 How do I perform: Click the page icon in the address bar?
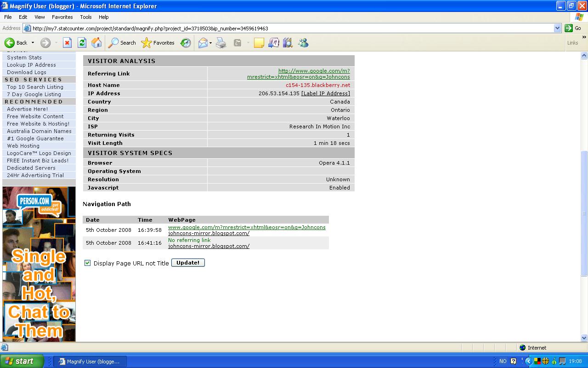pos(27,28)
